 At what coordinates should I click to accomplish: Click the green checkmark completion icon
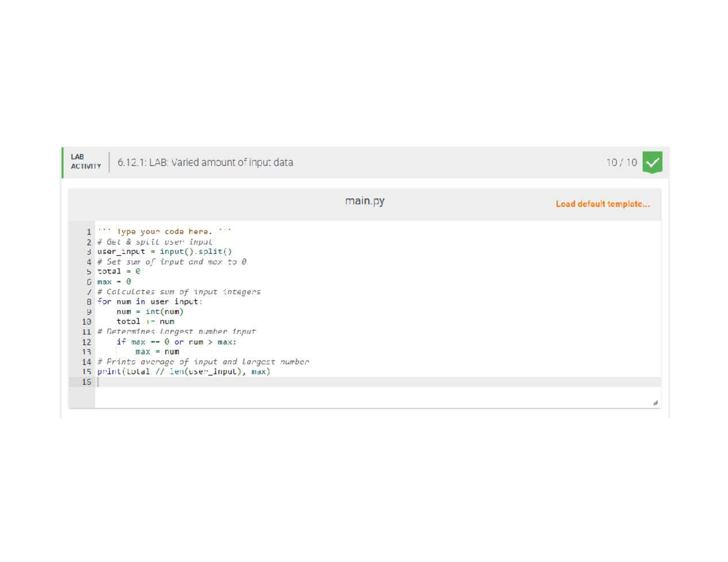click(x=652, y=162)
